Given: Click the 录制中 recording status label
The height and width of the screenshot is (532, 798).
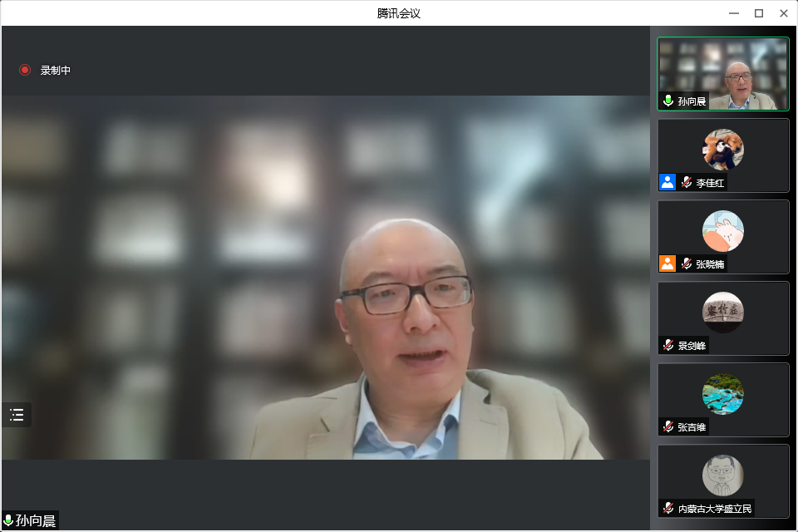Looking at the screenshot, I should [x=56, y=71].
